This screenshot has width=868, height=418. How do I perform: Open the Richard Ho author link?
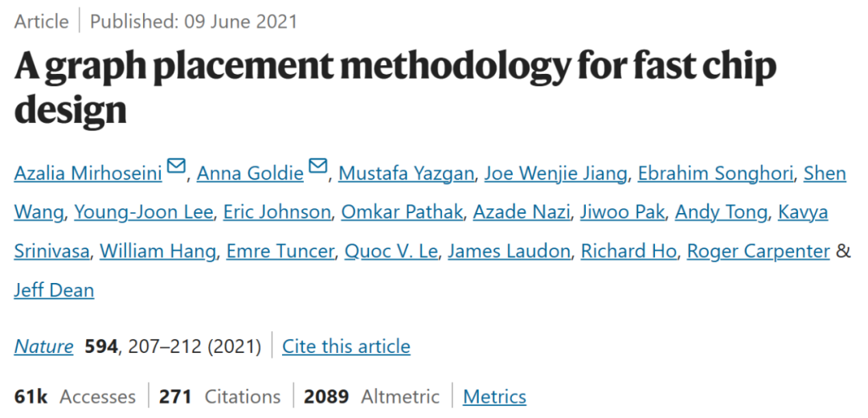pos(628,252)
